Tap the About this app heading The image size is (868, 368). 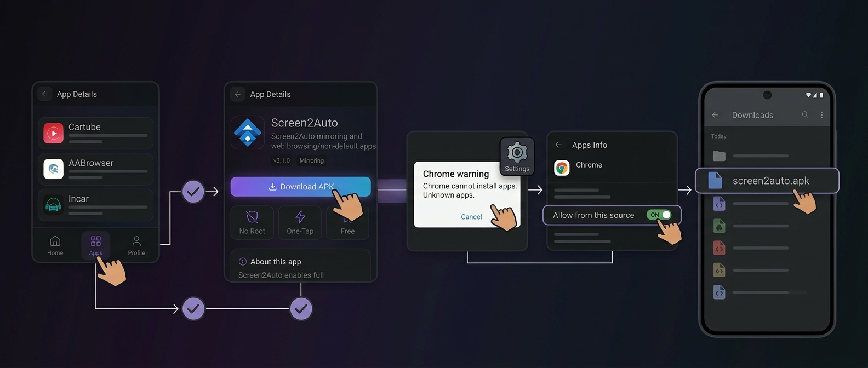click(x=276, y=262)
